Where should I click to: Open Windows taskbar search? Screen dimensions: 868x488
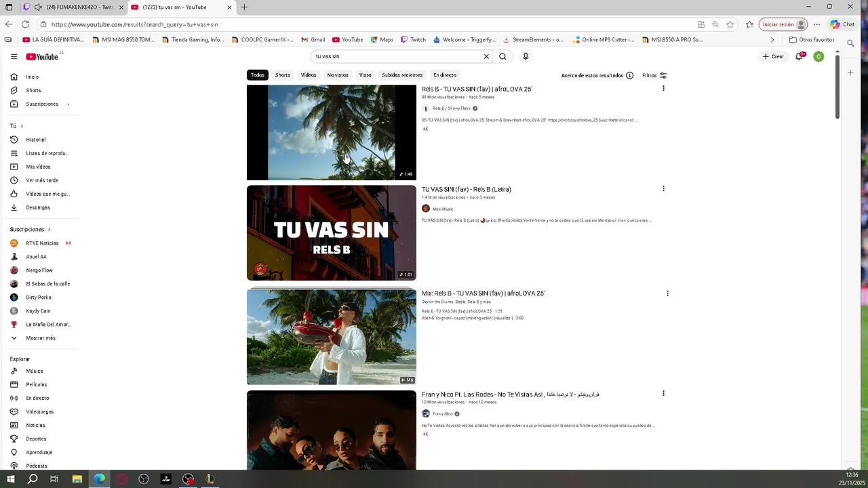(x=33, y=479)
